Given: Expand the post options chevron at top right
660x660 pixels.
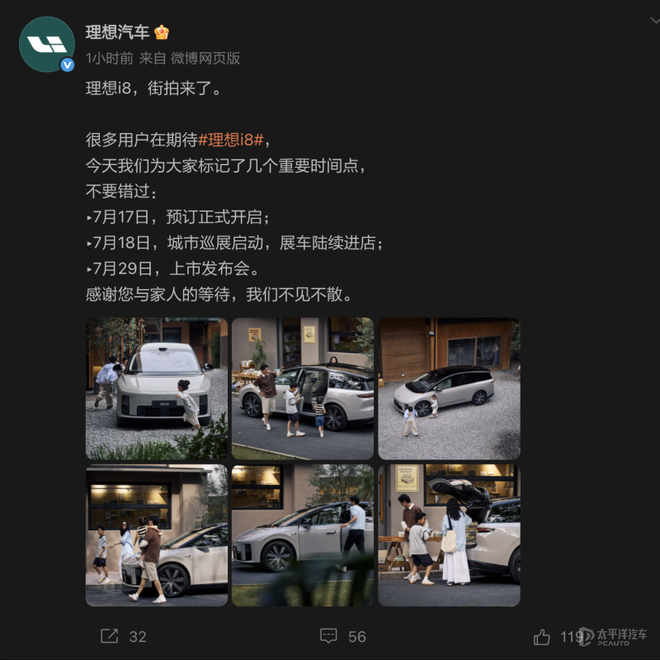Looking at the screenshot, I should 655,20.
